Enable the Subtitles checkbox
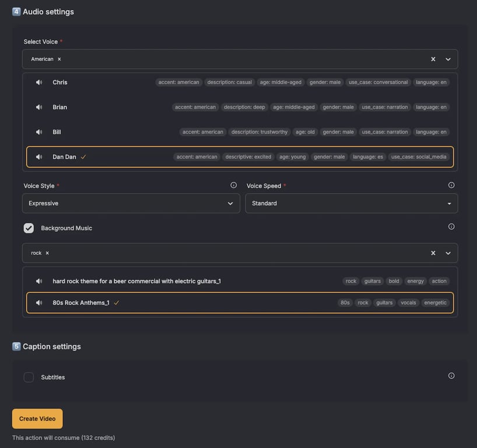 pos(29,377)
